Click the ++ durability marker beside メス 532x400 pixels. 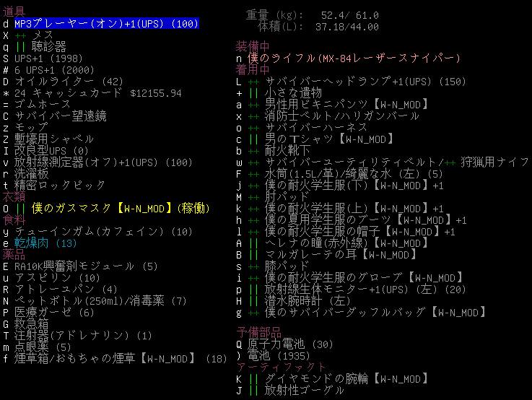tap(20, 35)
